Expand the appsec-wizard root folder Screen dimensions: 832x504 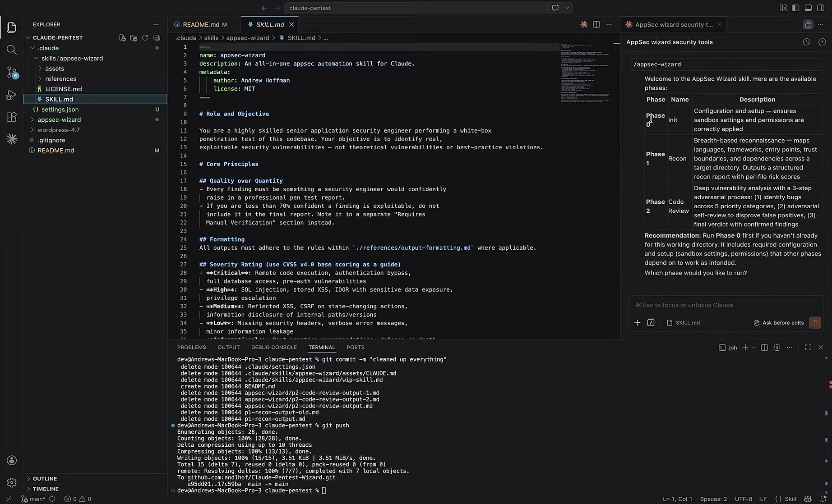point(32,120)
